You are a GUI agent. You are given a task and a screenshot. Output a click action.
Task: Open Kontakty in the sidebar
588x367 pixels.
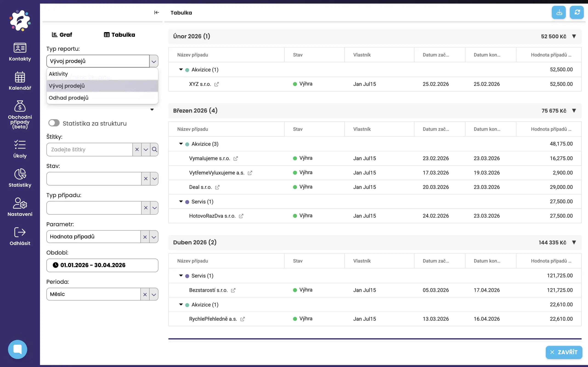click(x=20, y=52)
